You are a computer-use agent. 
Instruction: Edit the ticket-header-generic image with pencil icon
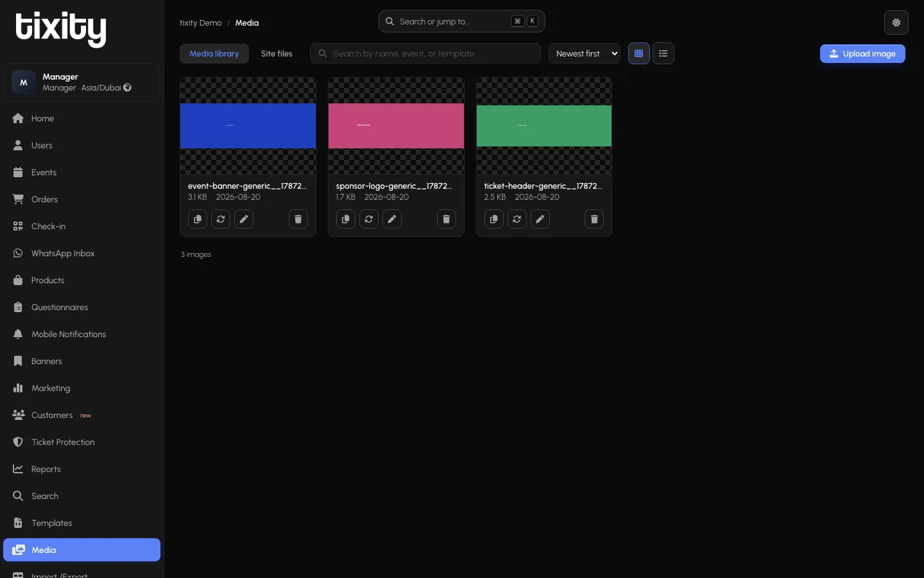click(540, 219)
